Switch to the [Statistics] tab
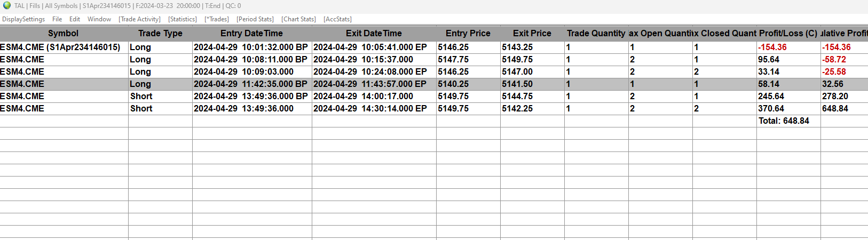This screenshot has width=868, height=240. (183, 19)
